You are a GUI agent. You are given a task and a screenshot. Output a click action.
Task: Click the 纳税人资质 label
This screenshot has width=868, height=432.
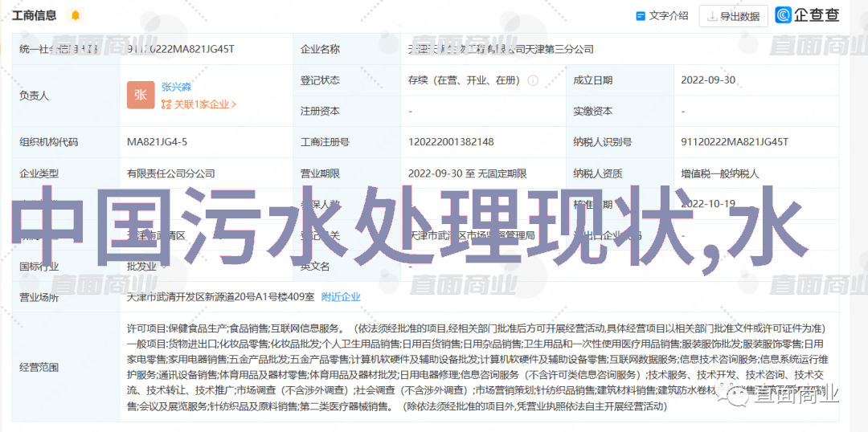tap(598, 173)
